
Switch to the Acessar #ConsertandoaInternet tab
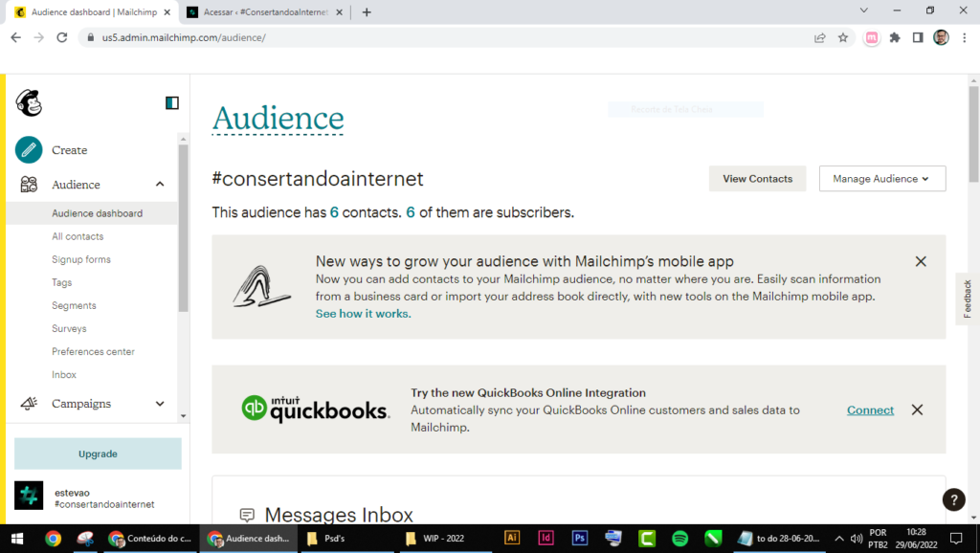click(266, 11)
